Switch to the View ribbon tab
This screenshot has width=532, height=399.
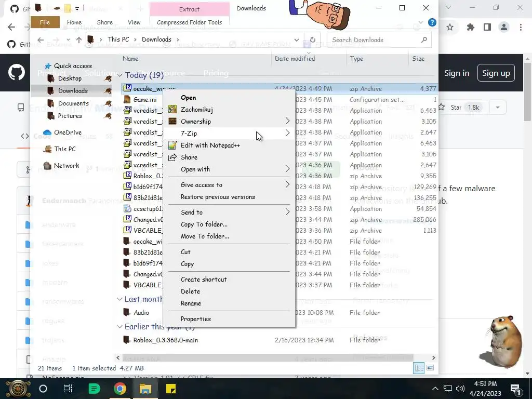click(134, 22)
